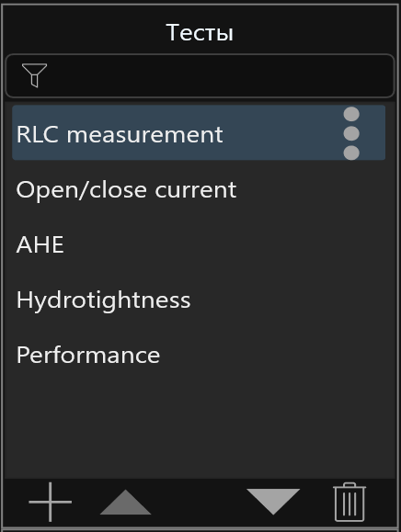Pick the Performance test item
Screen dimensions: 401x532
pos(199,355)
